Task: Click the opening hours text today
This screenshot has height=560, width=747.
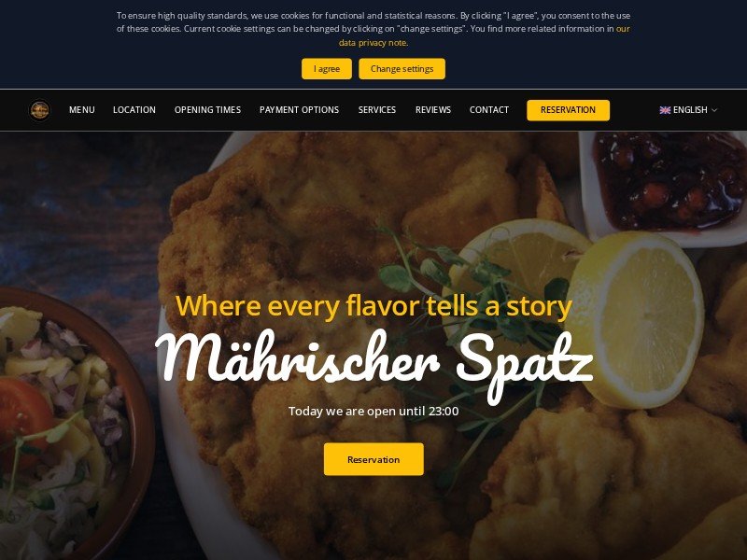Action: click(x=373, y=411)
